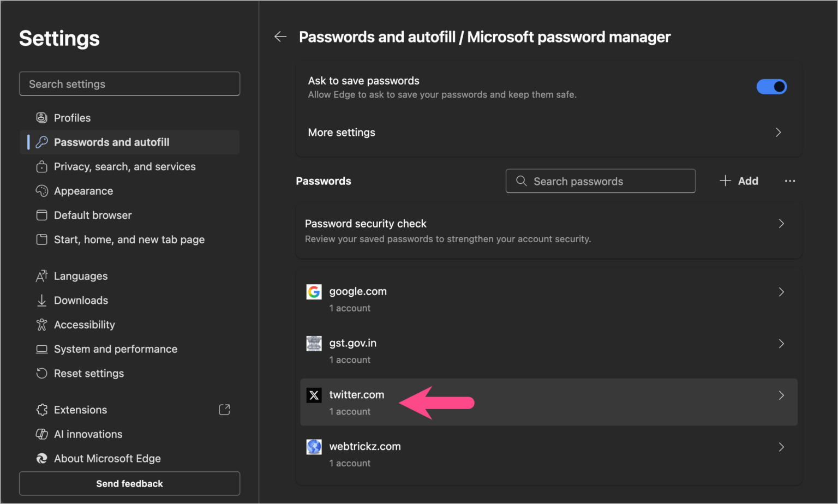Click the X logo next to twitter.com
Screen dimensions: 838x504
click(314, 395)
